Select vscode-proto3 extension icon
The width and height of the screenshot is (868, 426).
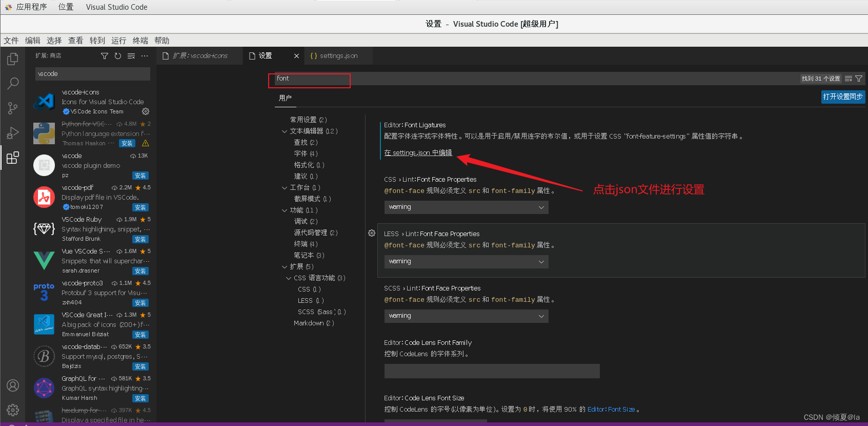tap(44, 293)
